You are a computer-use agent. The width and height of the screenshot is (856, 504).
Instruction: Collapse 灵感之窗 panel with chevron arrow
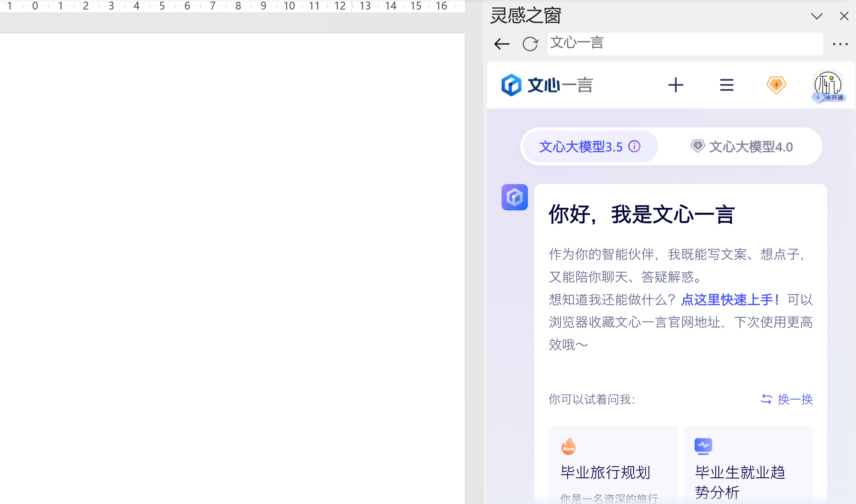[x=816, y=16]
